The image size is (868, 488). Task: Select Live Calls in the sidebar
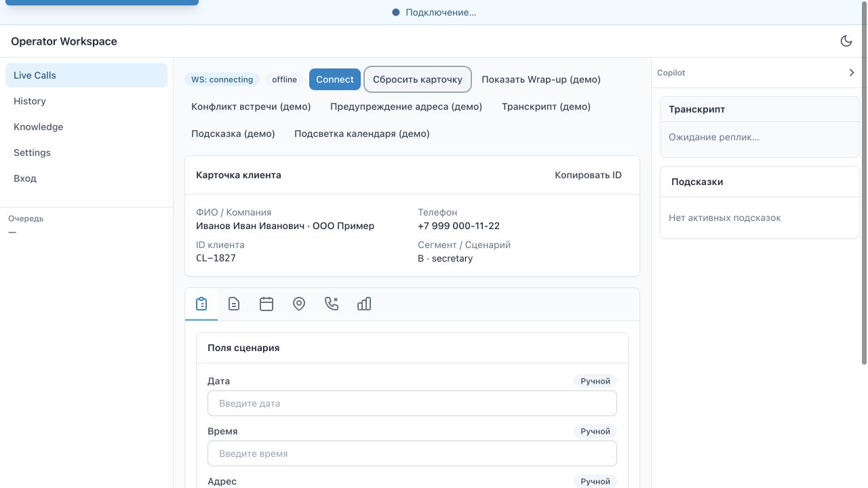click(86, 75)
